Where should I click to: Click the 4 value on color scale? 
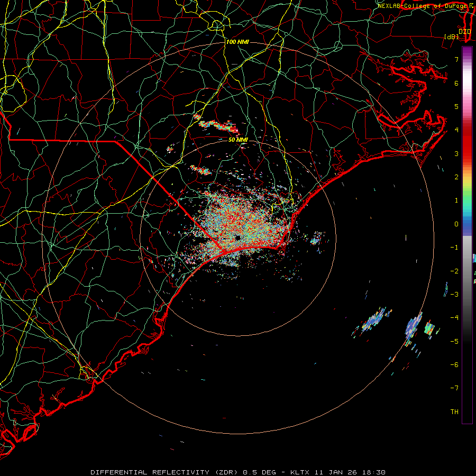(x=456, y=130)
